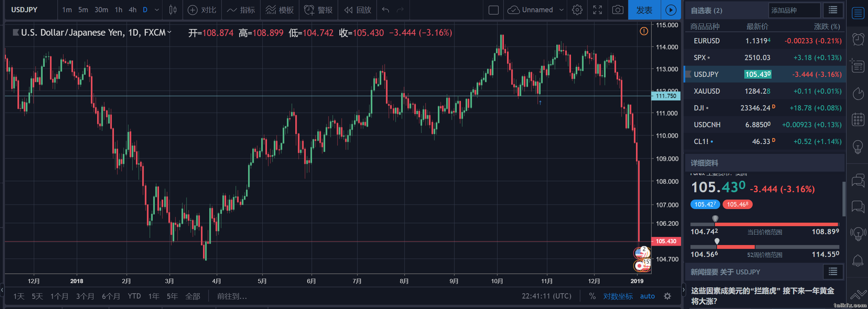Open the watchlist list menu icon
The image size is (868, 309).
pos(833,10)
